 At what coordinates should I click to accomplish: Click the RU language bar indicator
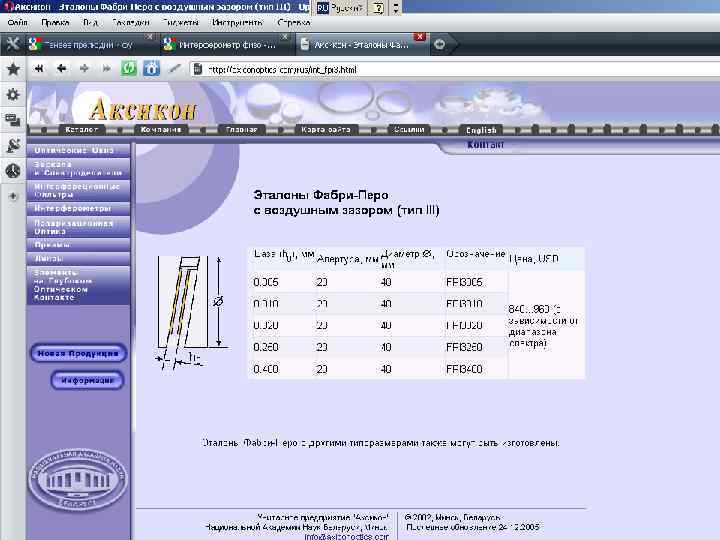pos(323,8)
